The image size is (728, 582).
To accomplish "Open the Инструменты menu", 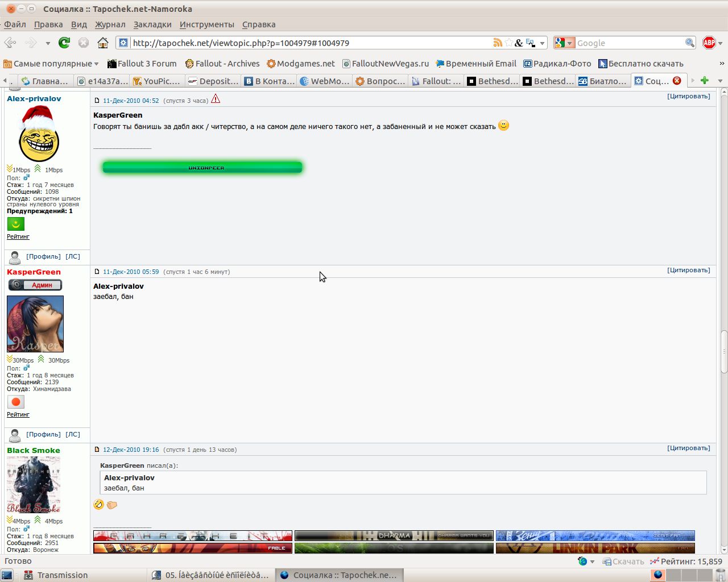I will pyautogui.click(x=206, y=24).
